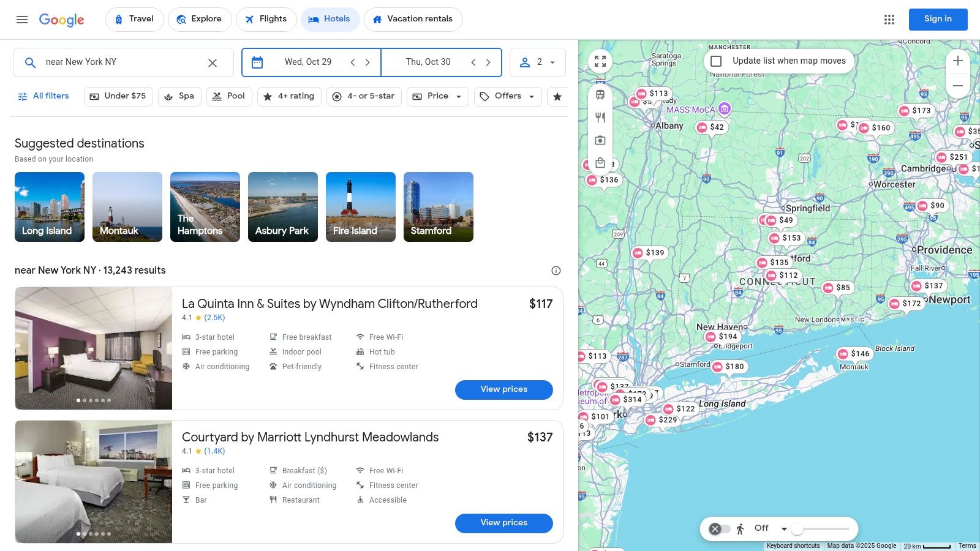Show shopping places on the map
The width and height of the screenshot is (980, 551).
click(600, 163)
